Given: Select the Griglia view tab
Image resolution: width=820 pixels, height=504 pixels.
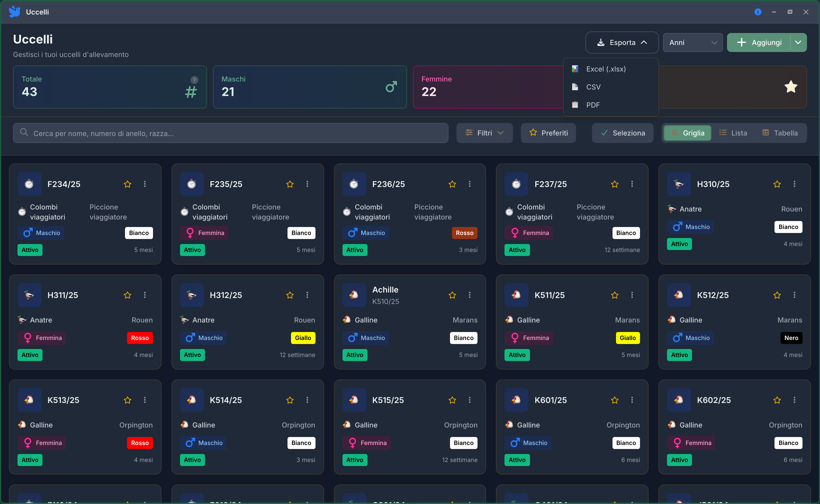Looking at the screenshot, I should (687, 133).
